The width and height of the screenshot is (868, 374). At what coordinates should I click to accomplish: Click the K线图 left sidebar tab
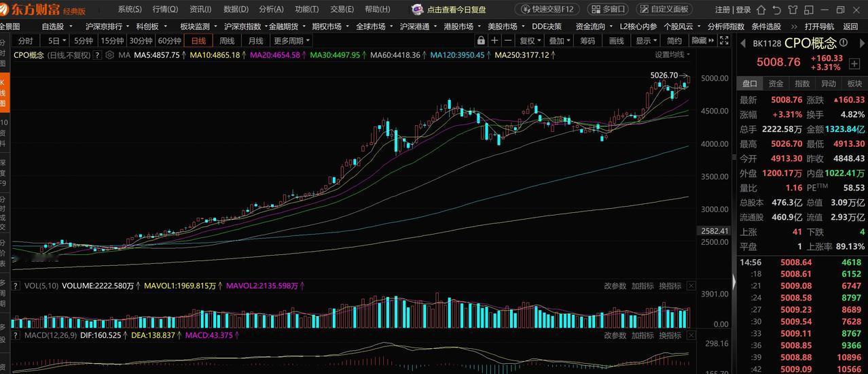(3, 93)
